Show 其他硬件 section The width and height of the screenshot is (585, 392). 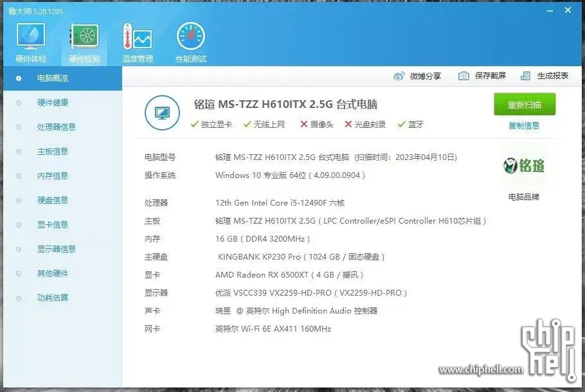point(53,273)
